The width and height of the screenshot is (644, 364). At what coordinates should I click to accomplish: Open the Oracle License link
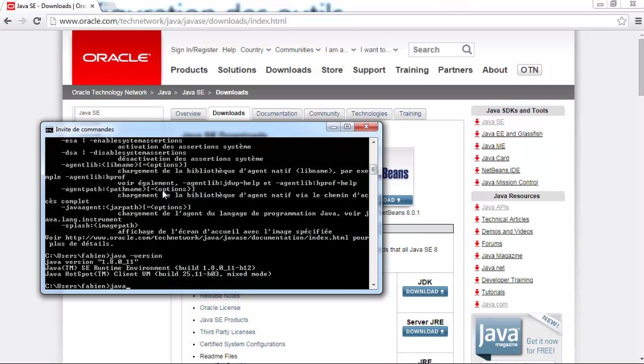(220, 308)
